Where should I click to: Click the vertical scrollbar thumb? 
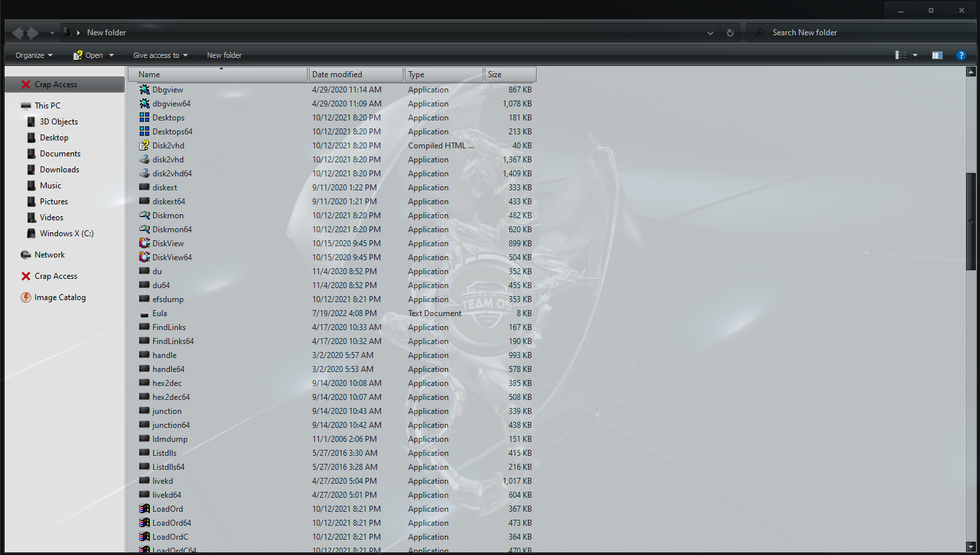(971, 222)
